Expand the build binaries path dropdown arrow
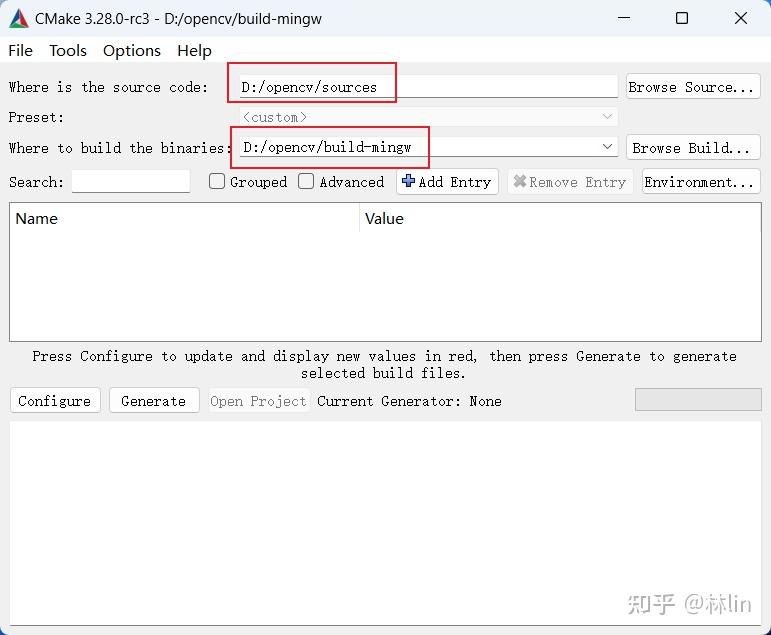 [607, 147]
